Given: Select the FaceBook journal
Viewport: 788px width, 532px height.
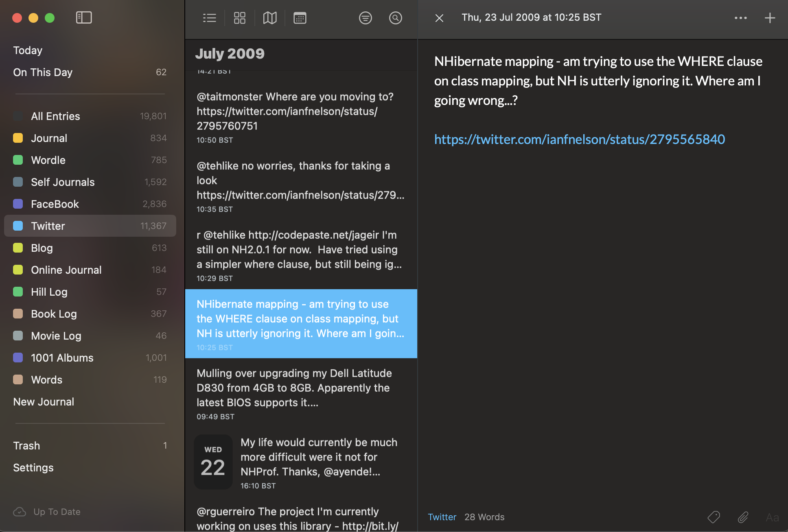Looking at the screenshot, I should [x=55, y=204].
